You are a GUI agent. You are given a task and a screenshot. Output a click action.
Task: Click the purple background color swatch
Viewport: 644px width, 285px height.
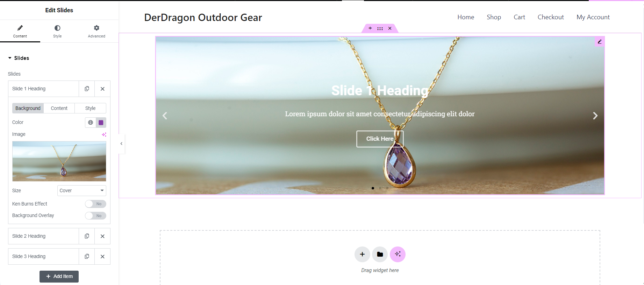pos(101,123)
